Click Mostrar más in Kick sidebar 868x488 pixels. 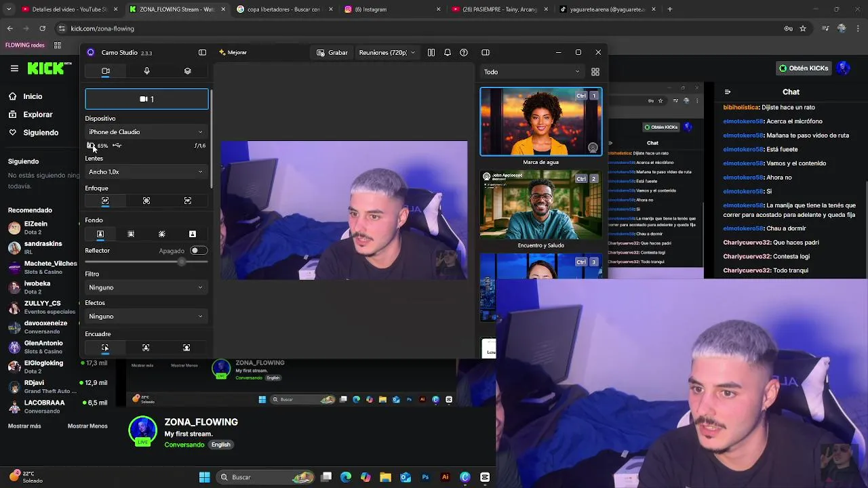(x=24, y=426)
